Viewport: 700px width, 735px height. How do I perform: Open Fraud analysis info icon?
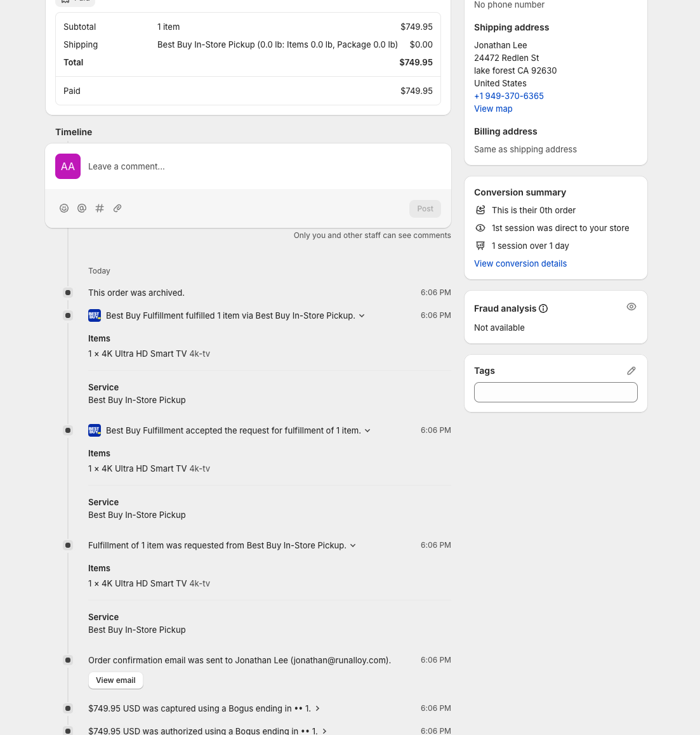[543, 308]
